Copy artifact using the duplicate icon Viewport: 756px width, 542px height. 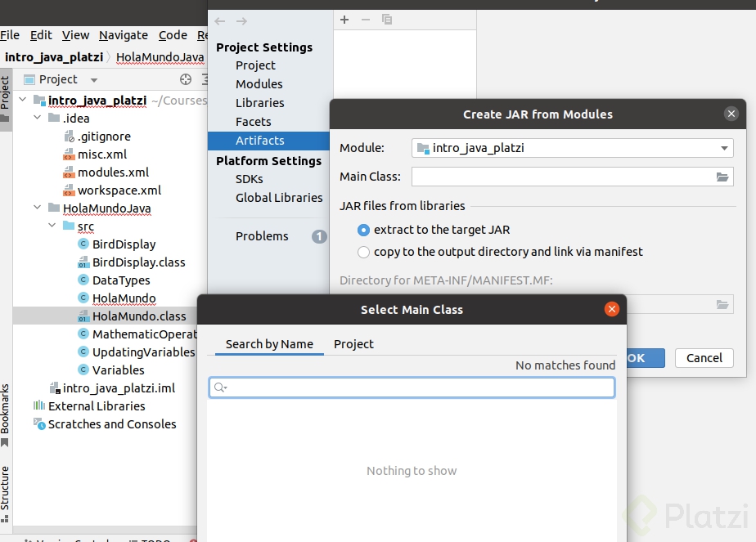[x=387, y=20]
